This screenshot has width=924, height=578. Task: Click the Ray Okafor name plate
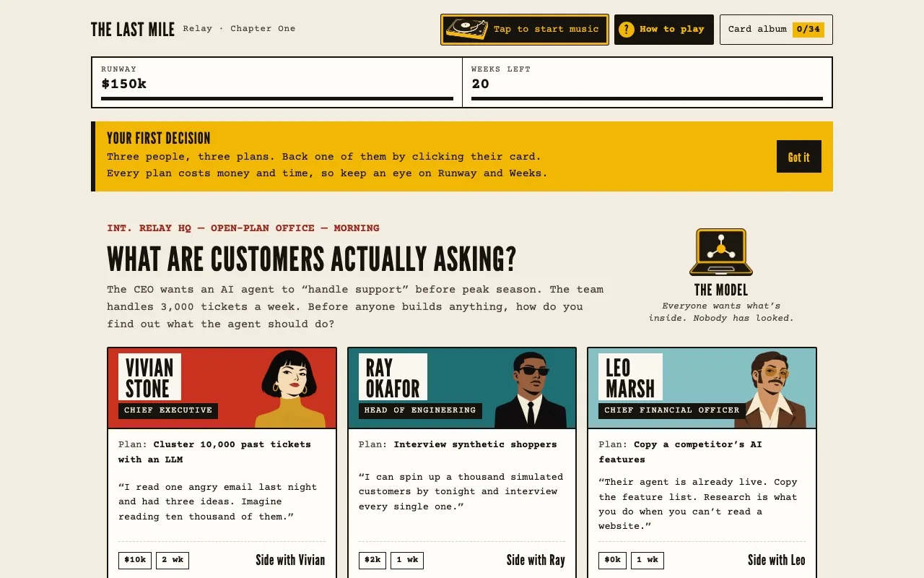click(x=393, y=378)
